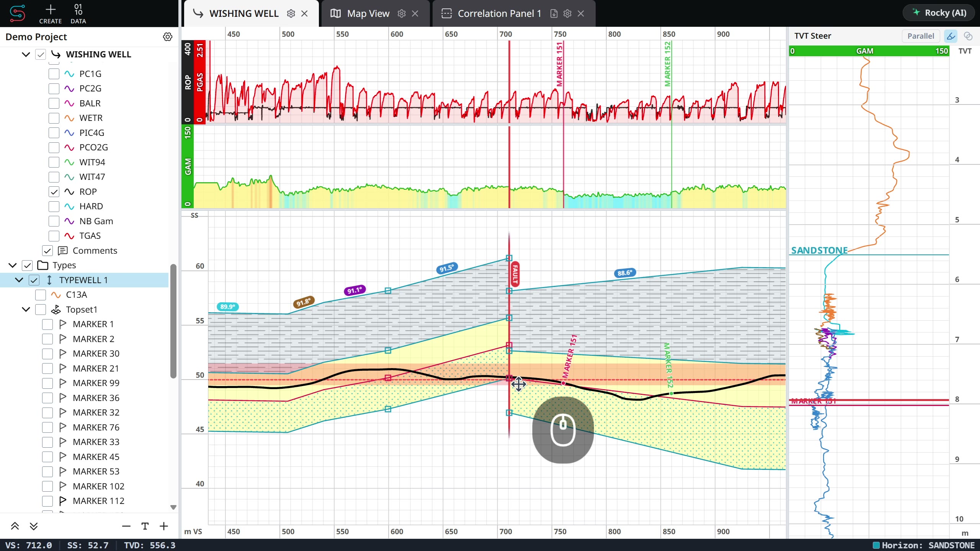Click the TGAS curve icon
This screenshot has height=551, width=980.
(x=69, y=236)
